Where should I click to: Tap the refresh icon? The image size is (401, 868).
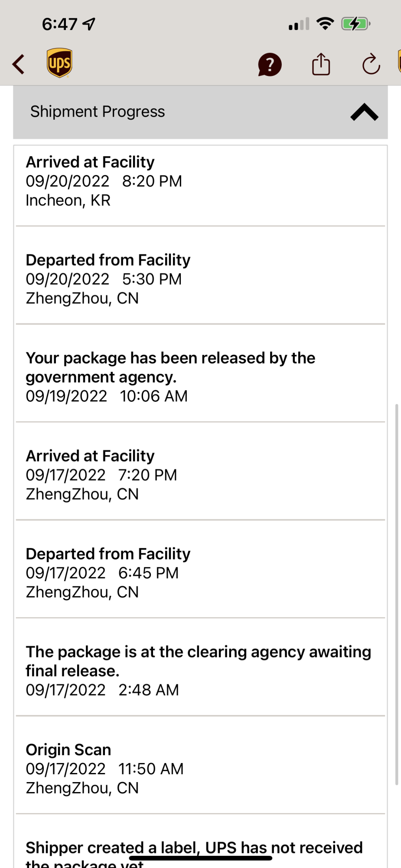click(371, 64)
